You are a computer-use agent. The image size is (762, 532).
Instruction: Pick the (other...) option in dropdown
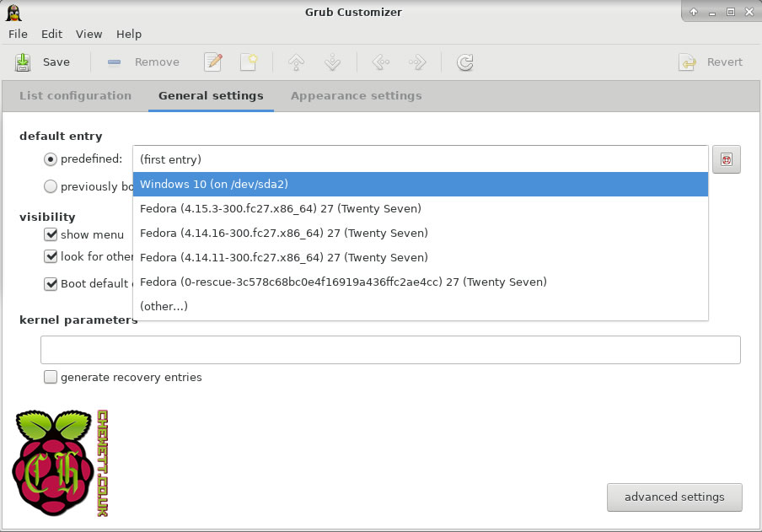[x=420, y=306]
